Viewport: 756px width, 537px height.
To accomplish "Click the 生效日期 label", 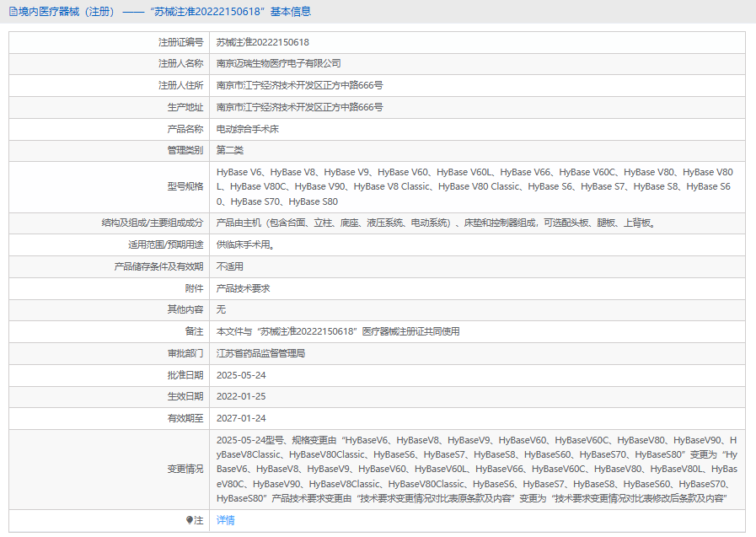I will (185, 396).
